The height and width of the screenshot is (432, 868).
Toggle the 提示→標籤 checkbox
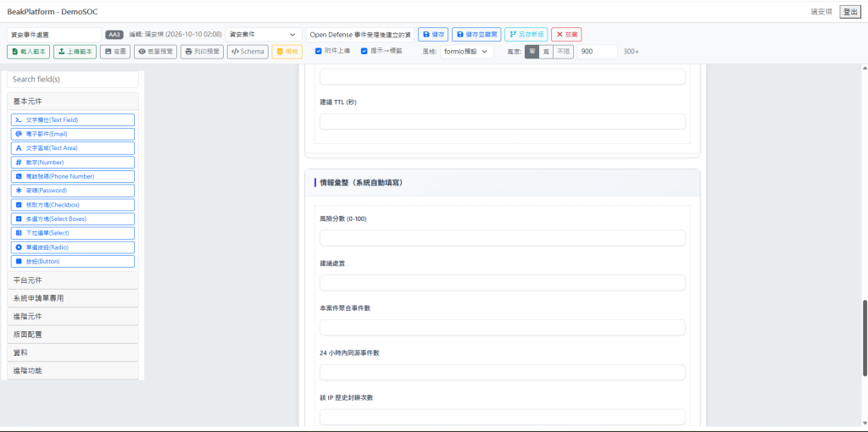coord(364,51)
